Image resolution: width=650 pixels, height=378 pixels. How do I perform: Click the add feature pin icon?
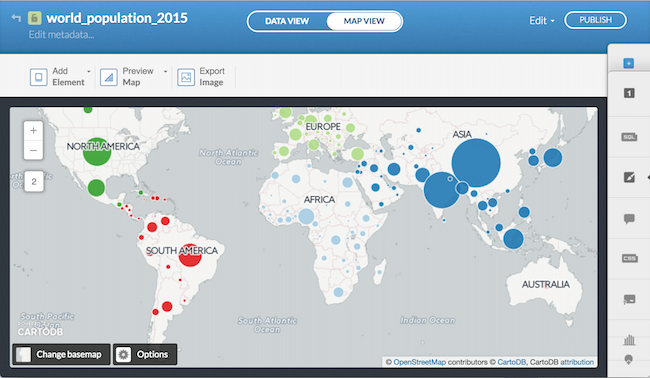(628, 359)
